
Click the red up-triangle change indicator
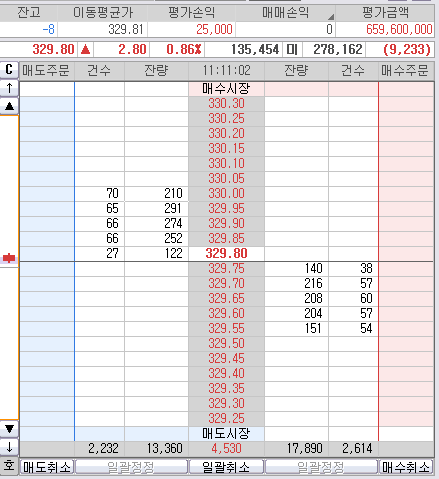click(x=86, y=50)
